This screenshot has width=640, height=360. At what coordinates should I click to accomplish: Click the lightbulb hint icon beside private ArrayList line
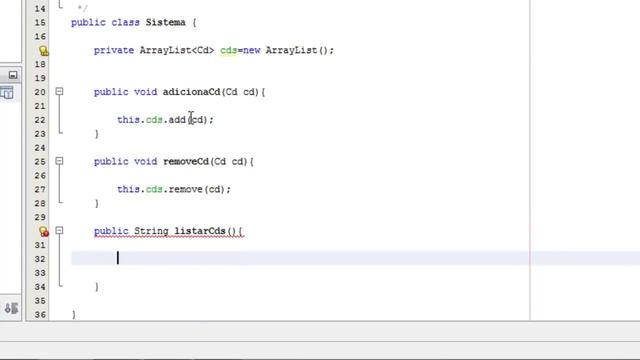[43, 51]
